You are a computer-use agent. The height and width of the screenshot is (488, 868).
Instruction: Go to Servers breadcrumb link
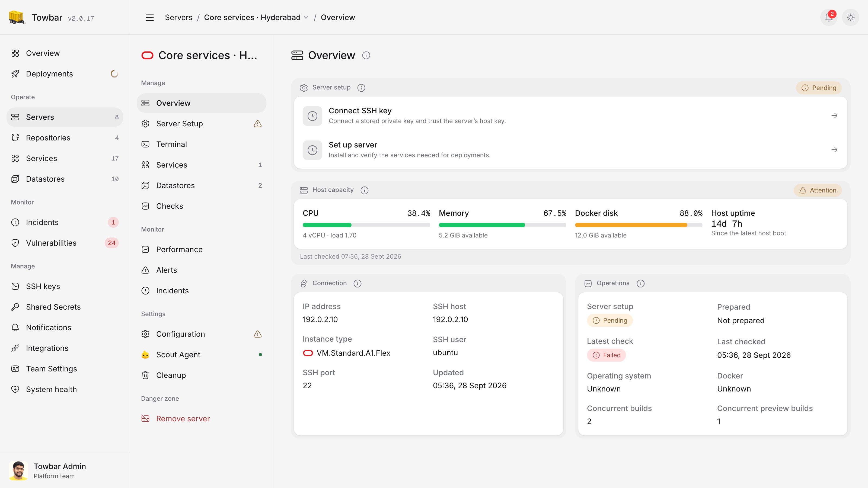[178, 17]
